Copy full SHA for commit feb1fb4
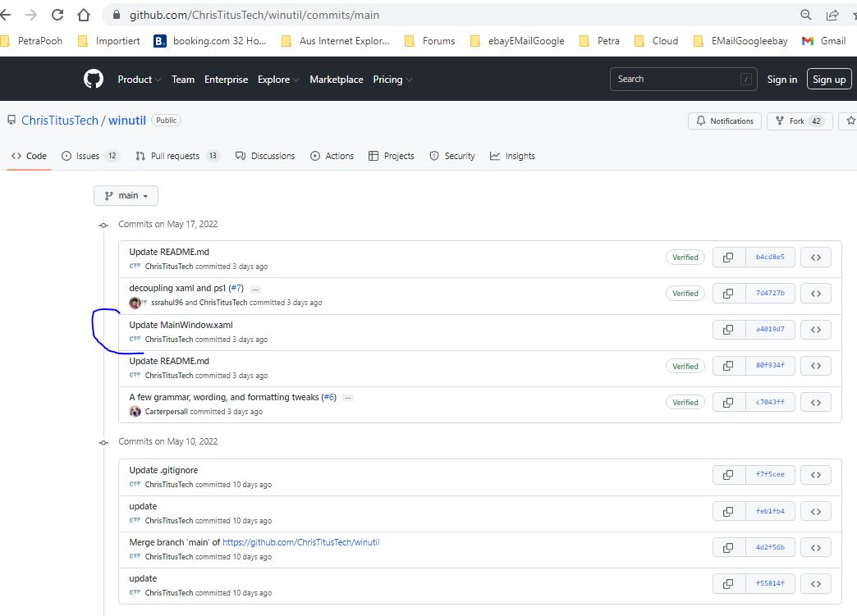The width and height of the screenshot is (857, 616). pos(729,511)
